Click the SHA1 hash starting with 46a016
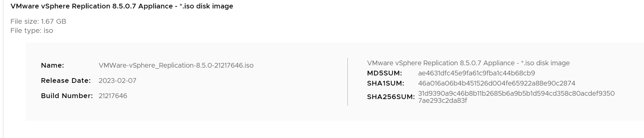 [497, 84]
